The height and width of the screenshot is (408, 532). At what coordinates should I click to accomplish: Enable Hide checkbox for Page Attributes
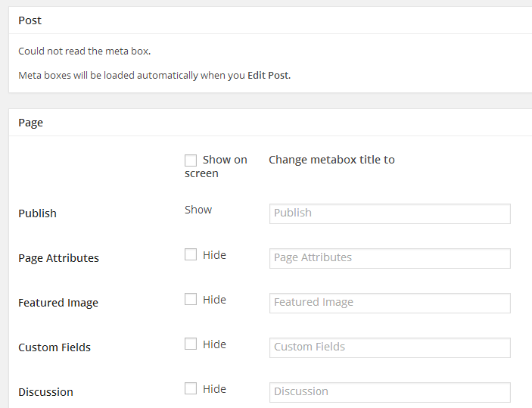191,255
